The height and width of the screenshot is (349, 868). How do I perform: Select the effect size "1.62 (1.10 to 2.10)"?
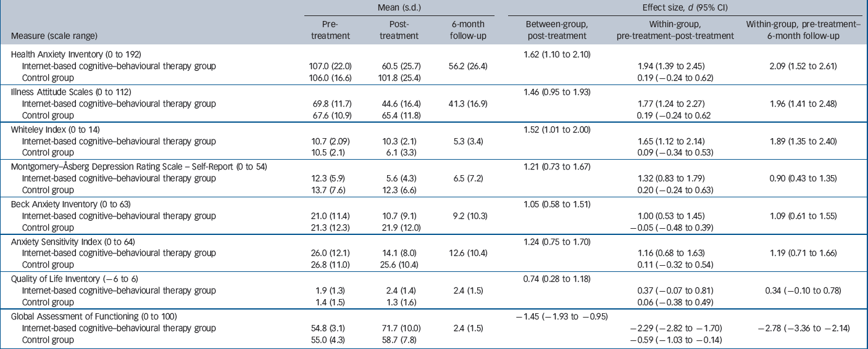556,55
